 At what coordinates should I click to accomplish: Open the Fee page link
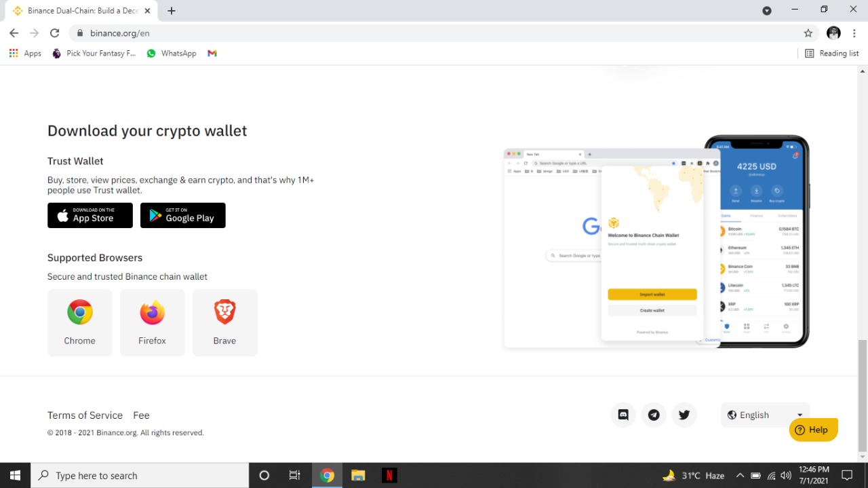coord(141,415)
